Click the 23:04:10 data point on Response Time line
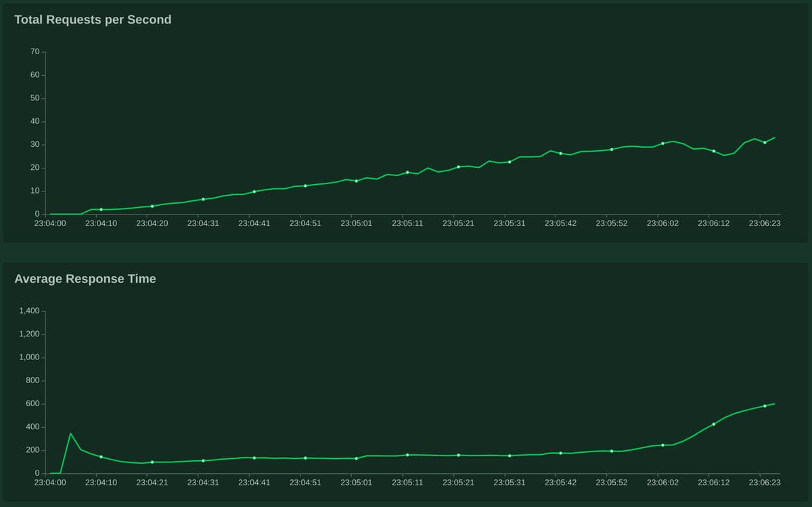 101,457
